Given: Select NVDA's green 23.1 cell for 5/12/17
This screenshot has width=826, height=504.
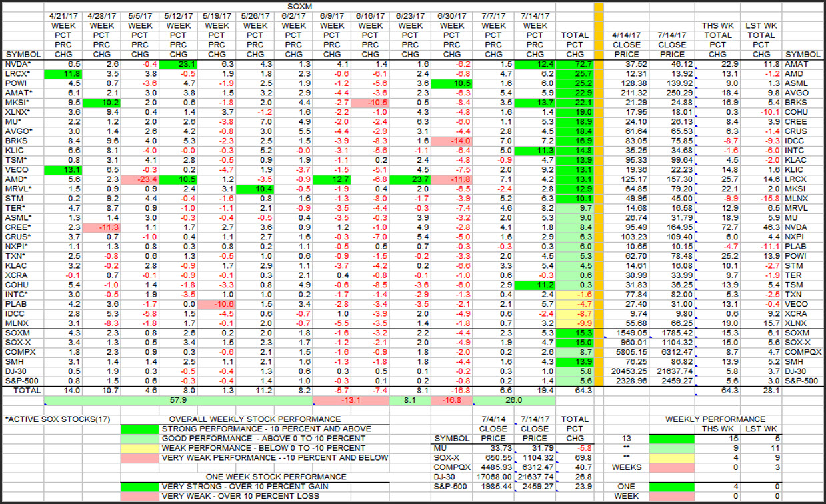Looking at the screenshot, I should click(178, 63).
